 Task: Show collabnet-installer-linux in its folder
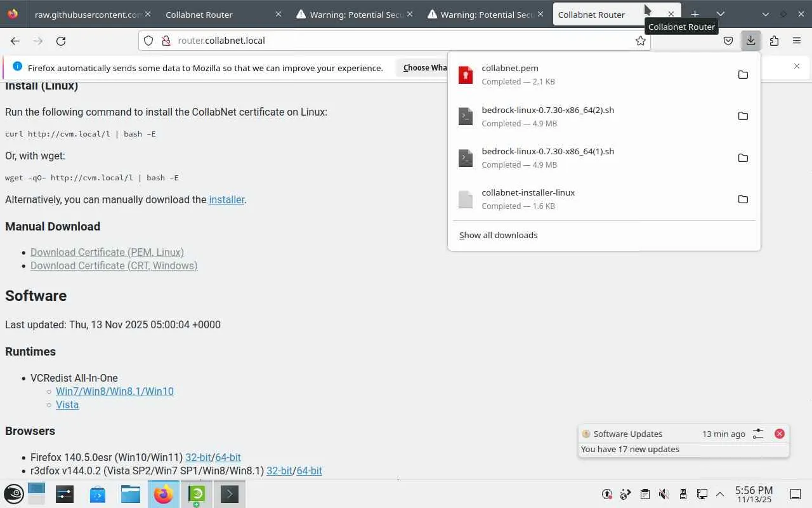click(x=743, y=199)
